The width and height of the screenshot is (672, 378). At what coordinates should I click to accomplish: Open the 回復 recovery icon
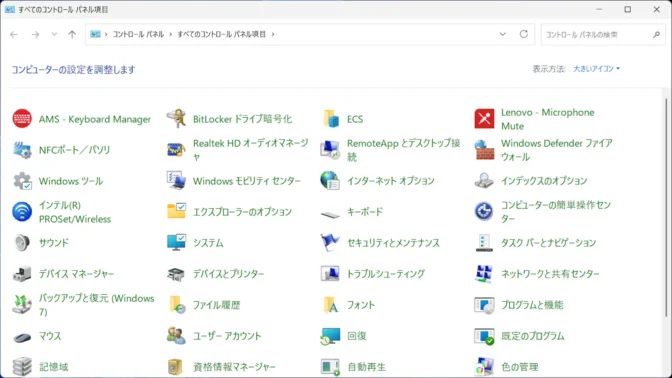330,336
